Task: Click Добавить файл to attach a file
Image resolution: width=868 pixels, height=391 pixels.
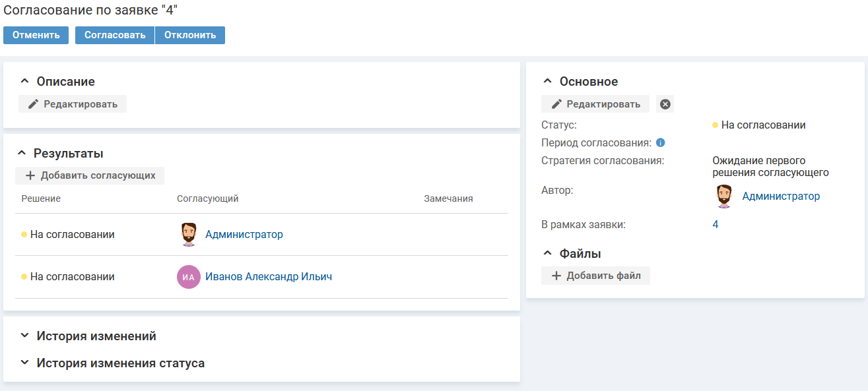Action: tap(595, 276)
